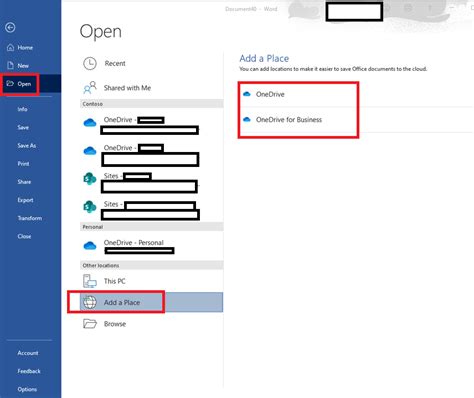Image resolution: width=474 pixels, height=398 pixels.
Task: Open Shared with Me people icon
Action: pos(90,88)
